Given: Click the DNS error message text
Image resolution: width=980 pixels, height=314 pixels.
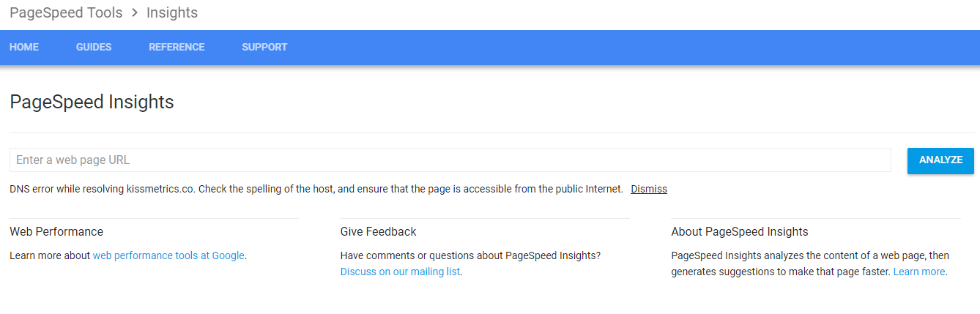Looking at the screenshot, I should point(316,189).
